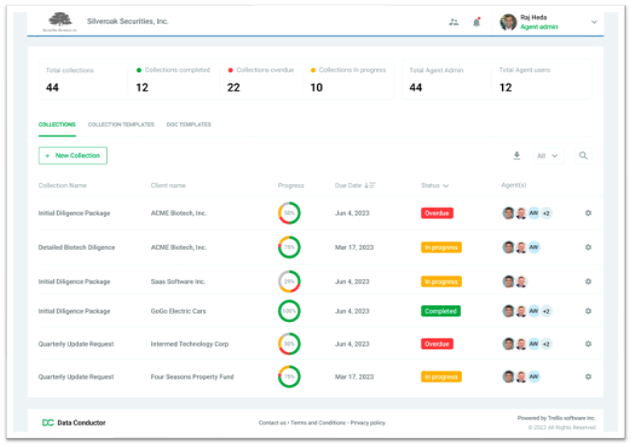The height and width of the screenshot is (447, 632).
Task: Click Mar 17, 2023 date for Detailed Biotech Diligence
Action: [x=354, y=247]
